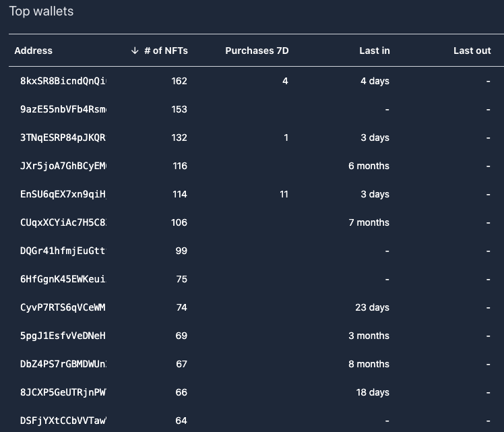This screenshot has height=432, width=504.
Task: Sort by Last out column header
Action: 472,51
